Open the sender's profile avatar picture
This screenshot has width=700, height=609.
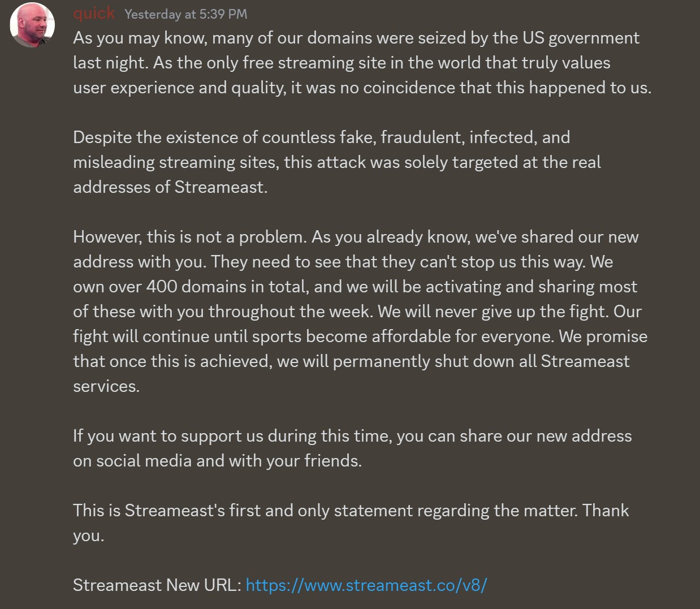pos(32,25)
